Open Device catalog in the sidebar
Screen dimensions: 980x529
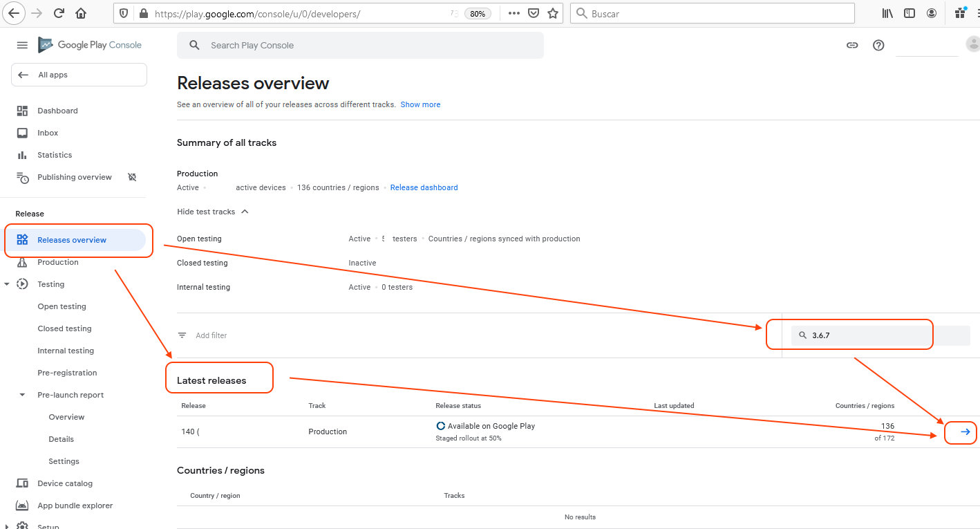[x=65, y=483]
